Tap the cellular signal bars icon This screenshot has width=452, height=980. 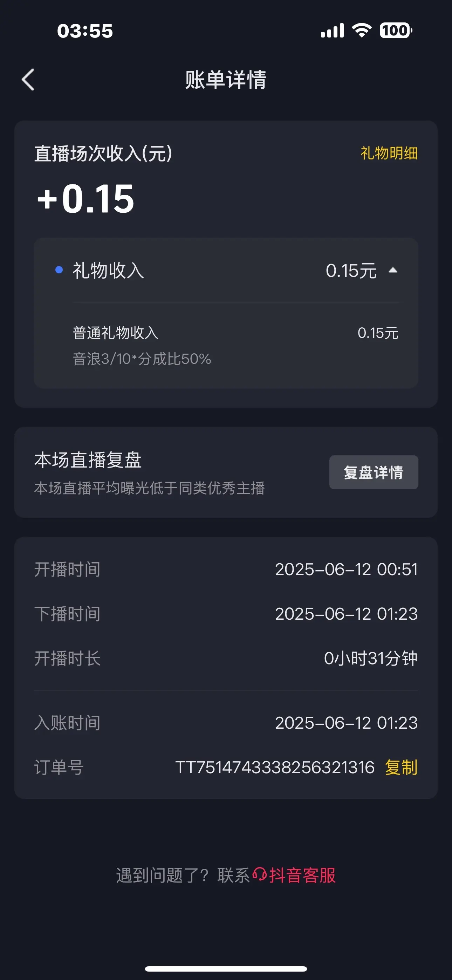332,30
